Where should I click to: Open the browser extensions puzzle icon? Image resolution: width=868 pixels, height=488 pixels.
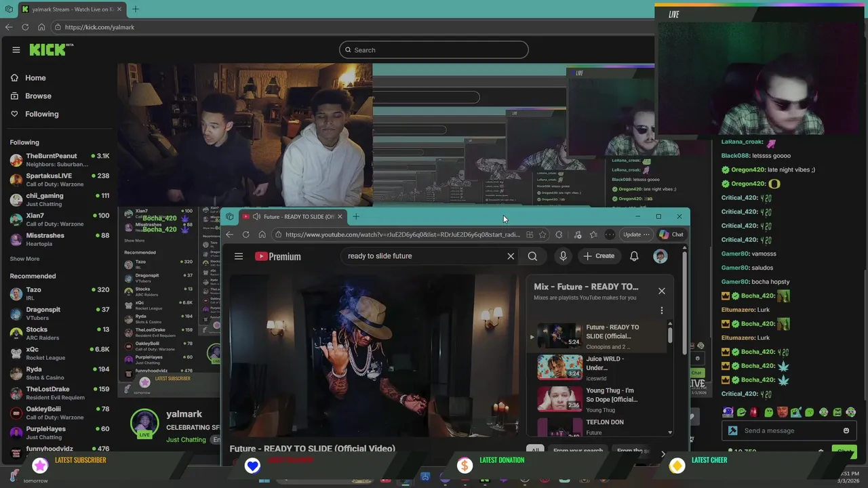pyautogui.click(x=559, y=235)
